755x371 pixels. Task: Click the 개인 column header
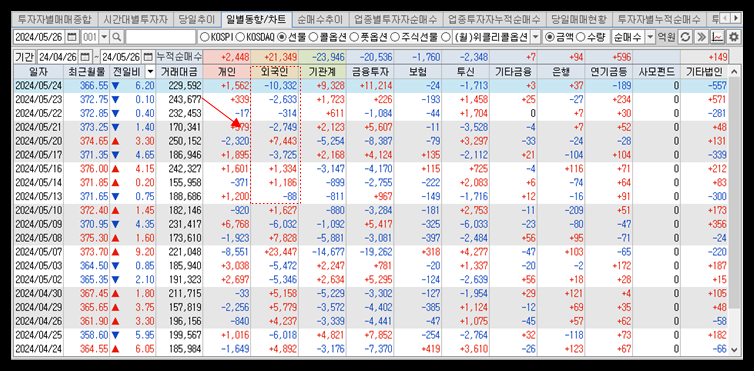[227, 72]
